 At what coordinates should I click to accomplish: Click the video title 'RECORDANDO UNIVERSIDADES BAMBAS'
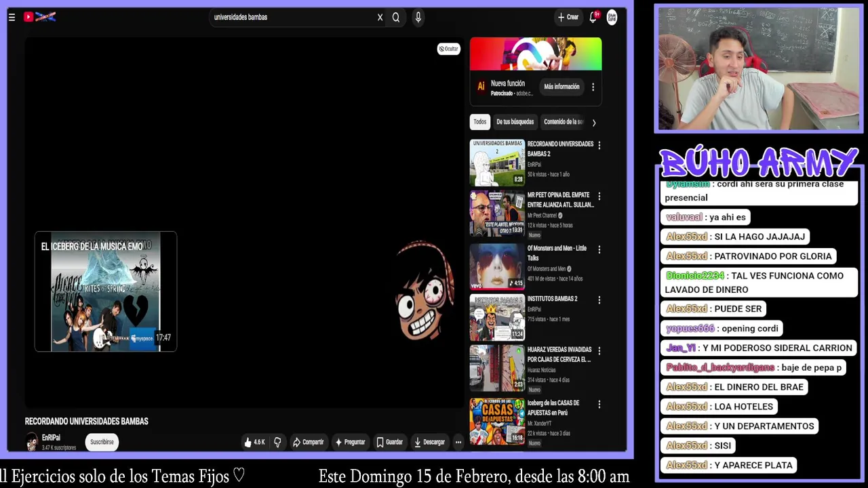click(x=86, y=422)
